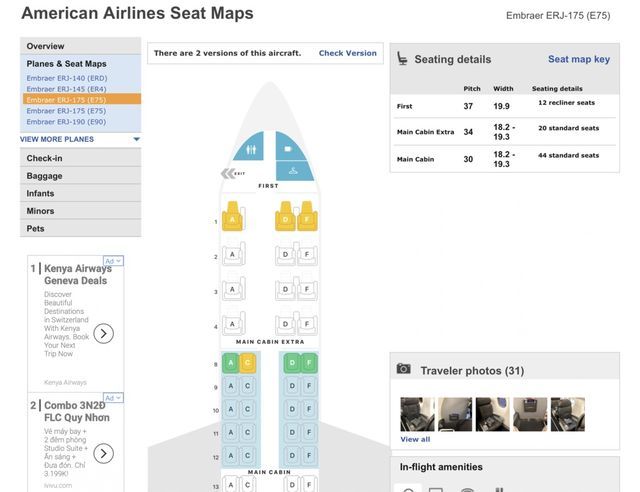Select Embraer ERJ-140 (ERD) plane
The width and height of the screenshot is (640, 492).
click(66, 78)
